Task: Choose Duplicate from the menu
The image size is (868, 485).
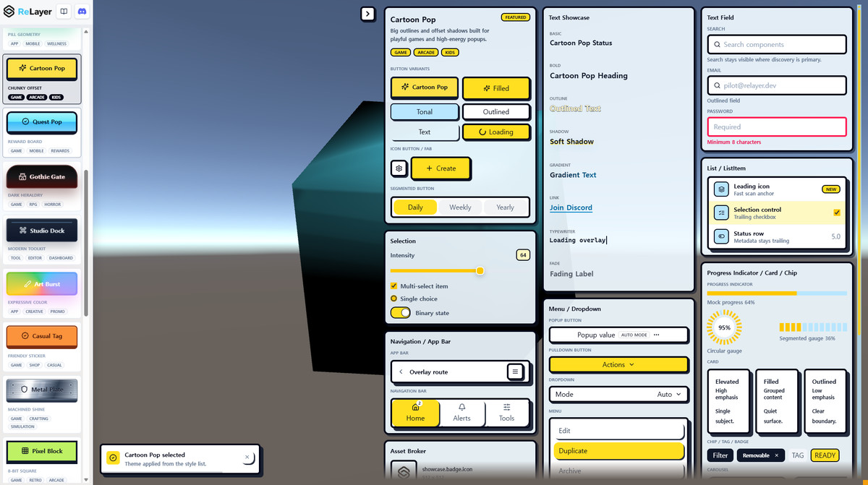Action: pyautogui.click(x=618, y=450)
